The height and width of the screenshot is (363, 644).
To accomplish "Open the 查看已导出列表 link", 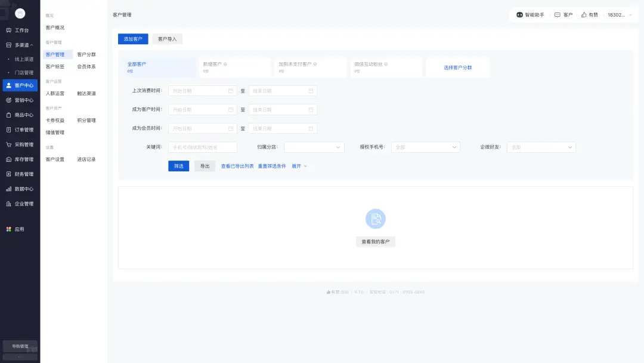I will click(x=237, y=166).
